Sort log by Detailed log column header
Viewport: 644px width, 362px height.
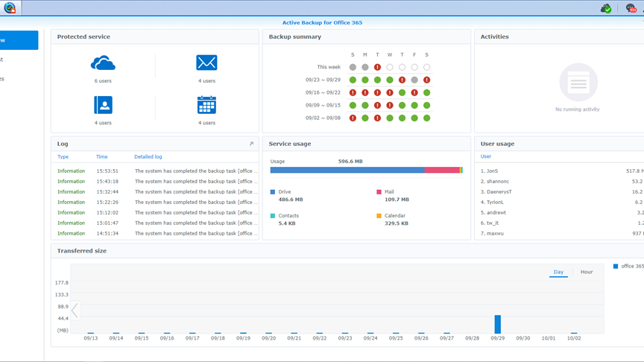tap(148, 156)
